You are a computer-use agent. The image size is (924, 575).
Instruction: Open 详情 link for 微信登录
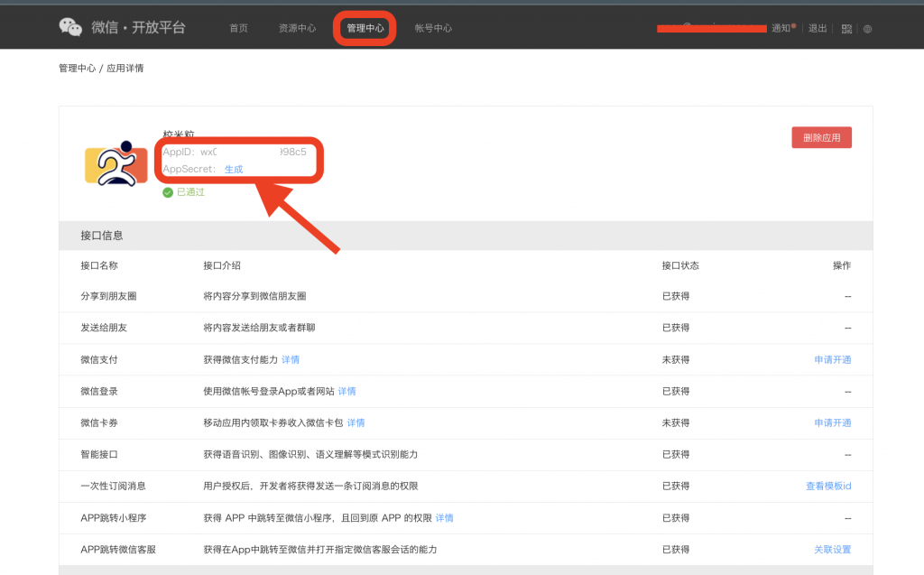click(x=346, y=391)
